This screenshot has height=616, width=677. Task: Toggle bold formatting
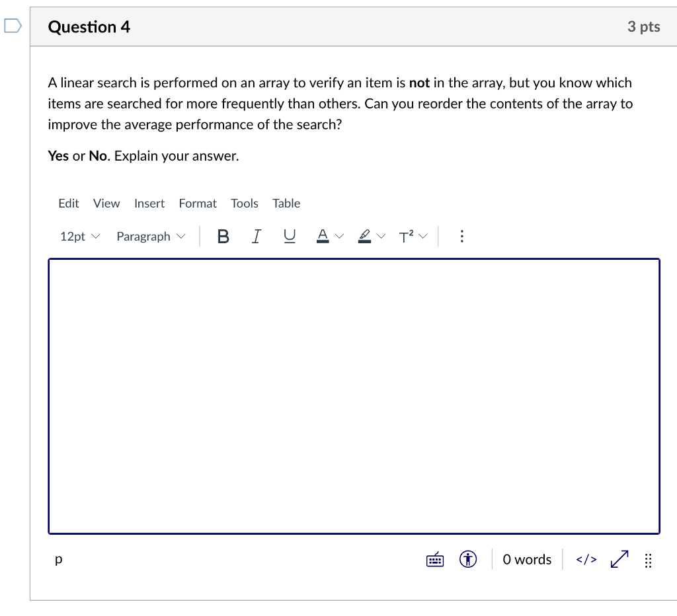223,236
